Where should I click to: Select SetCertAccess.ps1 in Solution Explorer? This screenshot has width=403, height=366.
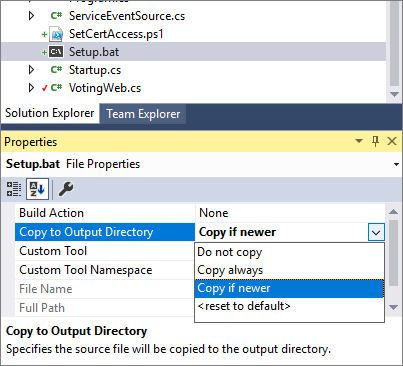coord(116,34)
